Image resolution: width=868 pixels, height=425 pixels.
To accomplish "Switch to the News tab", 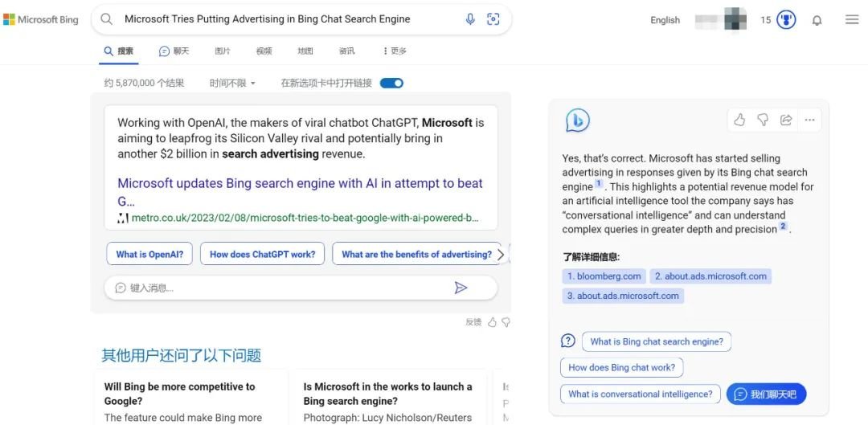I will (346, 51).
